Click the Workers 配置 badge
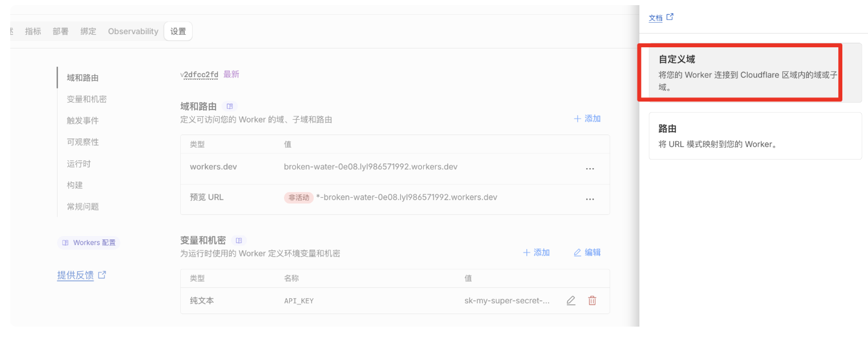 [88, 243]
